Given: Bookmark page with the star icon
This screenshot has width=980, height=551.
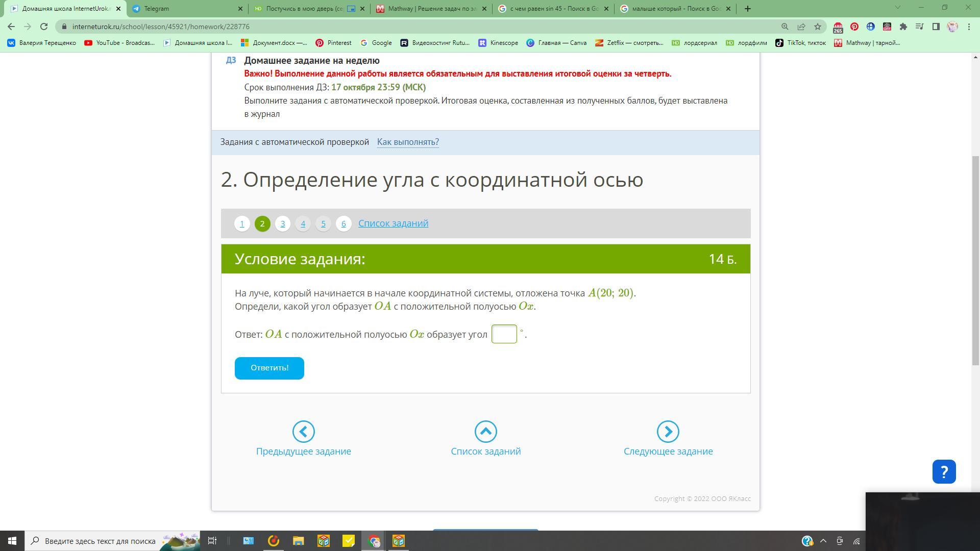Looking at the screenshot, I should pos(818,27).
